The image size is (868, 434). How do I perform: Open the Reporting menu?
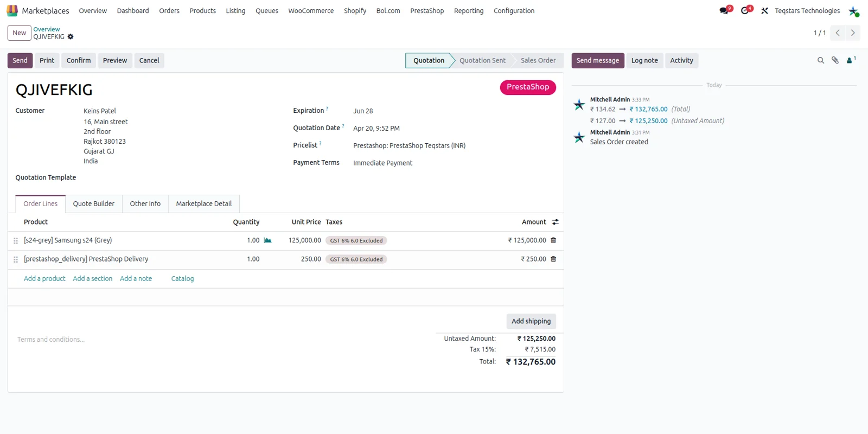pyautogui.click(x=469, y=11)
